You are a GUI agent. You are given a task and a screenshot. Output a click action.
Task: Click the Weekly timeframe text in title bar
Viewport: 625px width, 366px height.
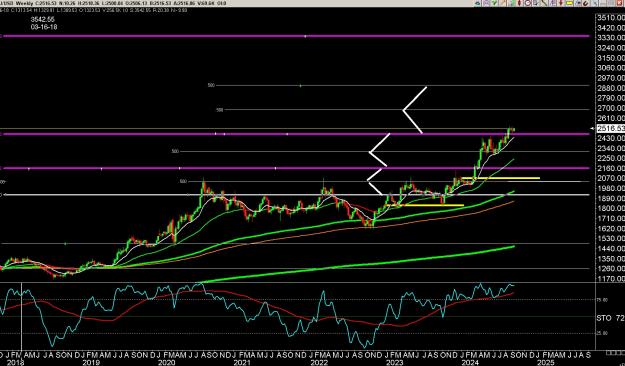tap(24, 3)
